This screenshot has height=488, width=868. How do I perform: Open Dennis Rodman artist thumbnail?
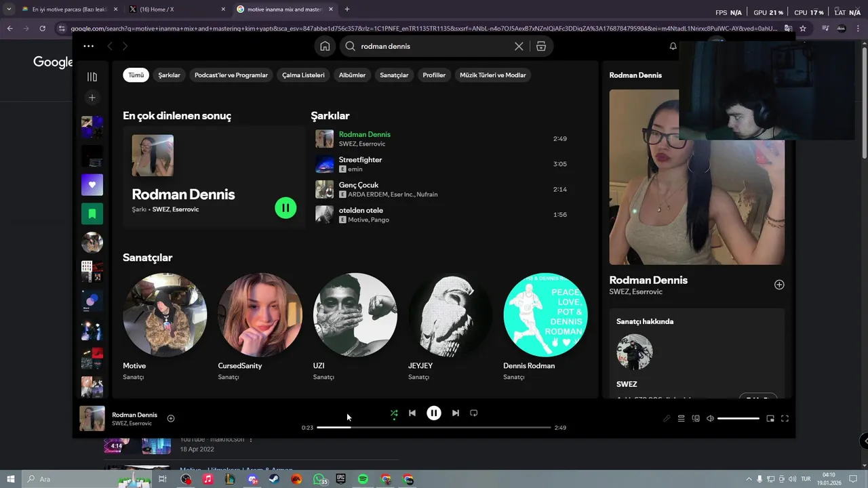pos(545,315)
